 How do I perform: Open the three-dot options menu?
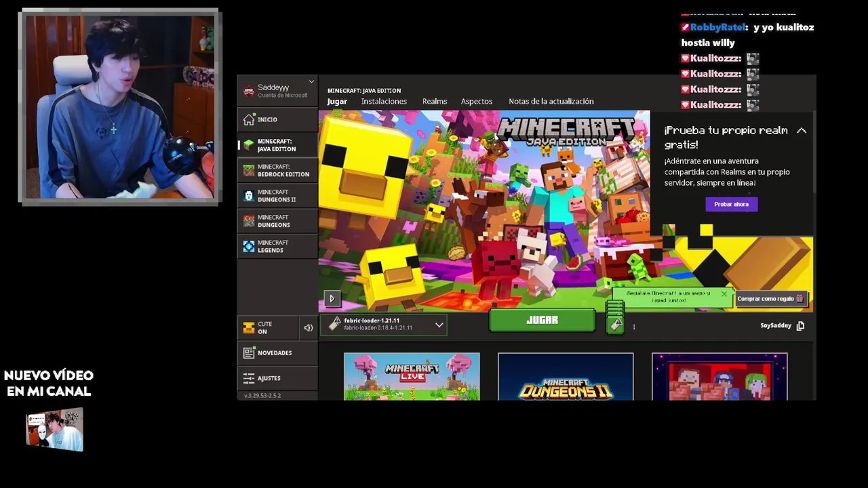point(634,327)
